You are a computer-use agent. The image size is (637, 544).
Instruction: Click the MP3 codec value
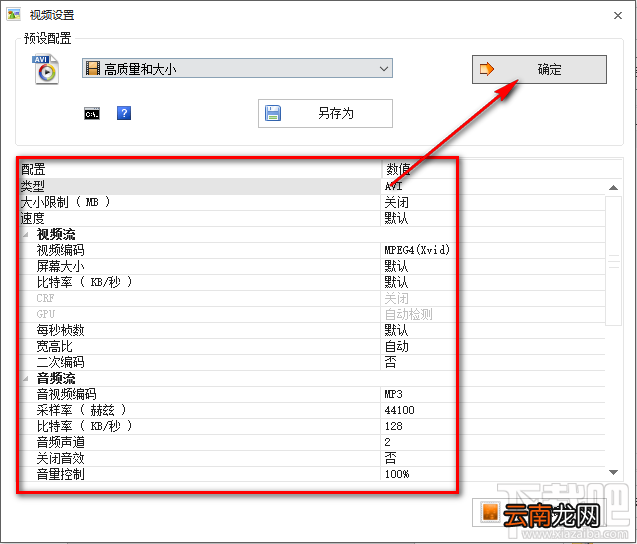393,394
